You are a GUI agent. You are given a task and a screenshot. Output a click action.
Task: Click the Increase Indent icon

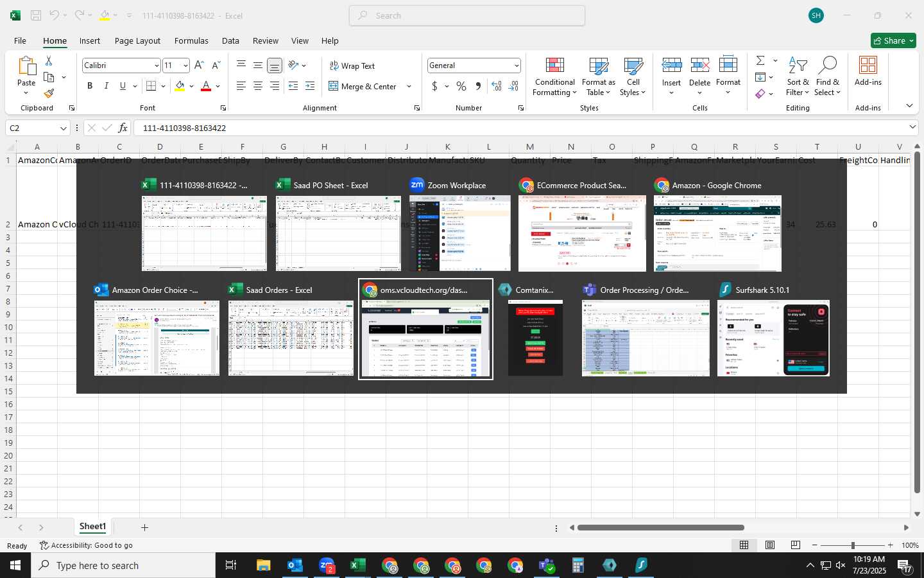pos(310,86)
